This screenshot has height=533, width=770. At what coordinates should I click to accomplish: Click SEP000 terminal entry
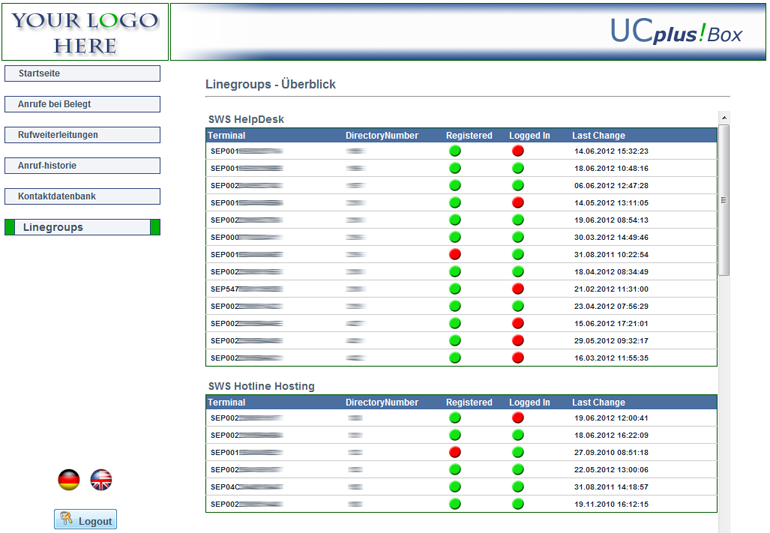(247, 237)
